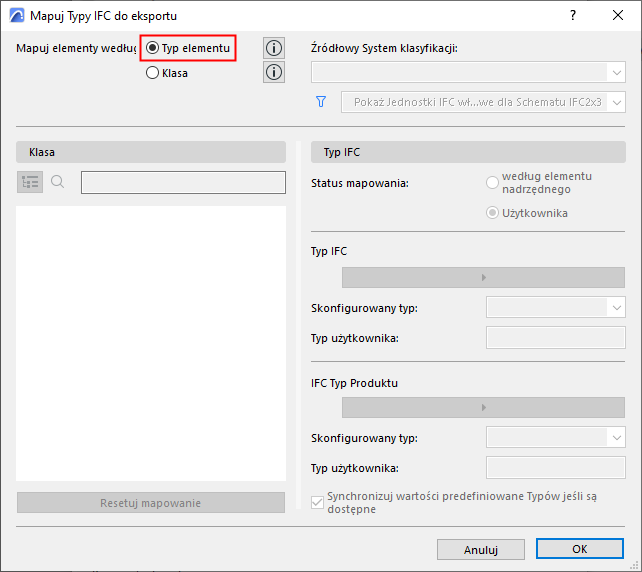
Task: Open the Pokaż Jednostki IFC filter dropdown
Action: pos(483,102)
